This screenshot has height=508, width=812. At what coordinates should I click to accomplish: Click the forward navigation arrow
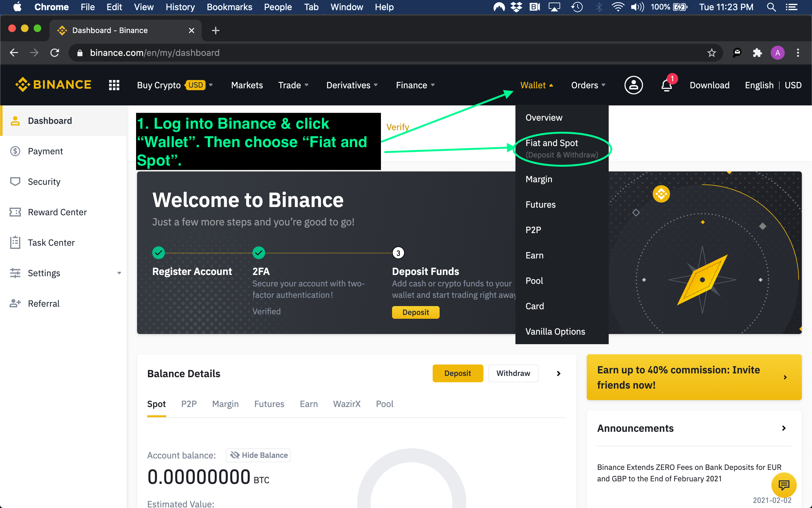[34, 53]
